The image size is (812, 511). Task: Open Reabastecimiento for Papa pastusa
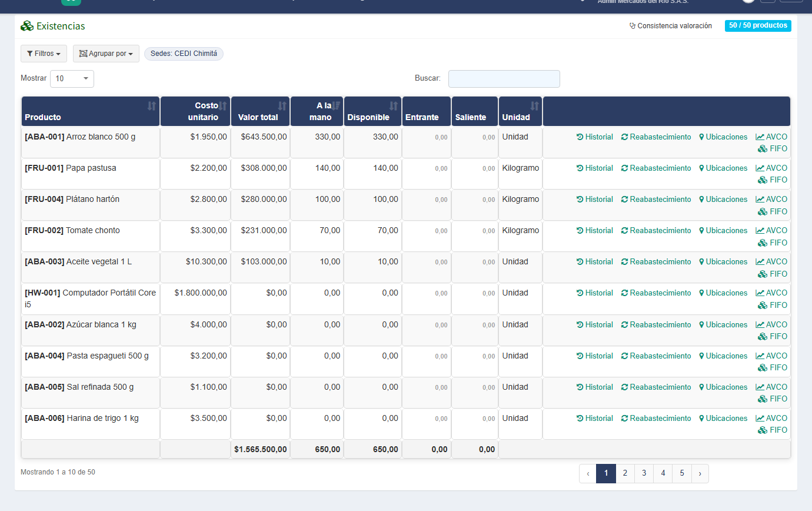point(656,168)
